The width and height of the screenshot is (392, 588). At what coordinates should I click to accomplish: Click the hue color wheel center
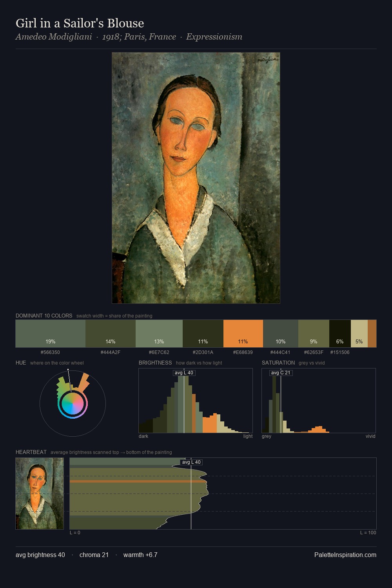tap(73, 403)
